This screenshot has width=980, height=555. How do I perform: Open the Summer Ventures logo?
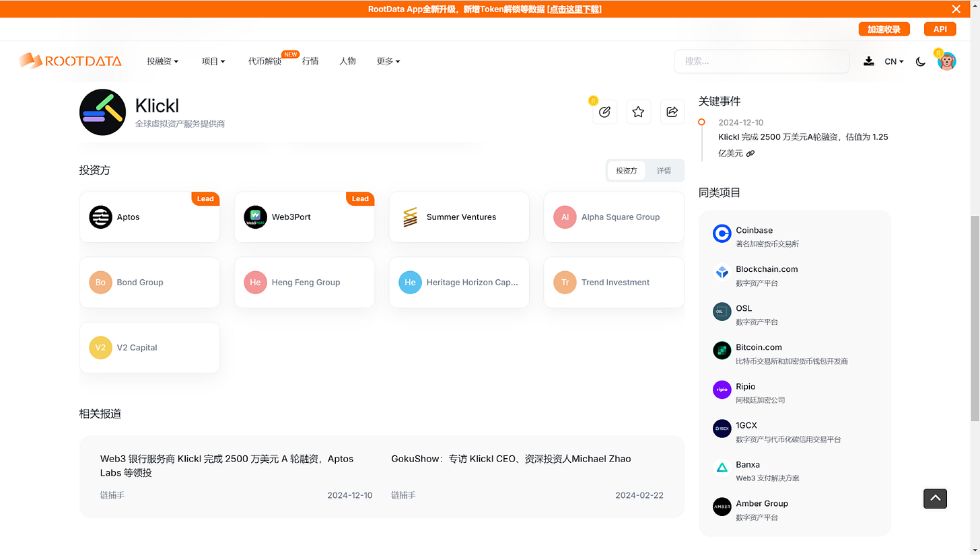(x=410, y=217)
